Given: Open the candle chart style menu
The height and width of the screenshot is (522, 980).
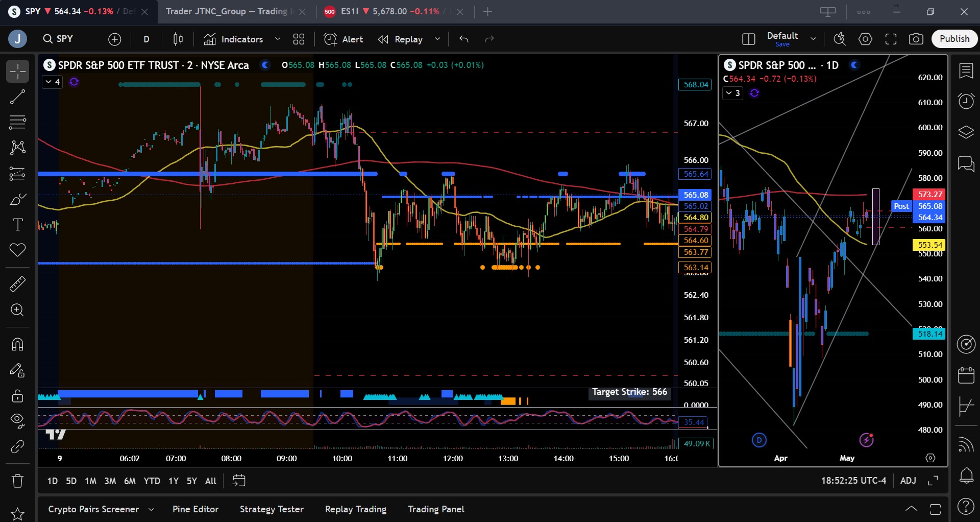Looking at the screenshot, I should tap(178, 39).
